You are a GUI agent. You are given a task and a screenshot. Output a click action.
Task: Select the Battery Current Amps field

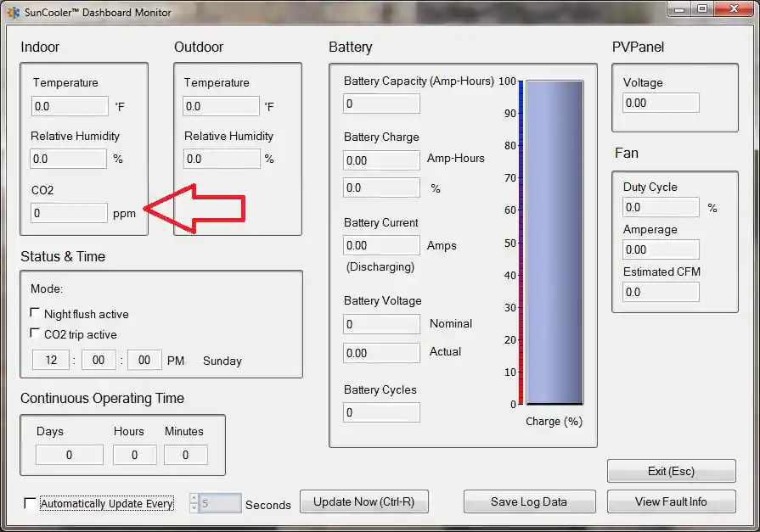tap(381, 245)
